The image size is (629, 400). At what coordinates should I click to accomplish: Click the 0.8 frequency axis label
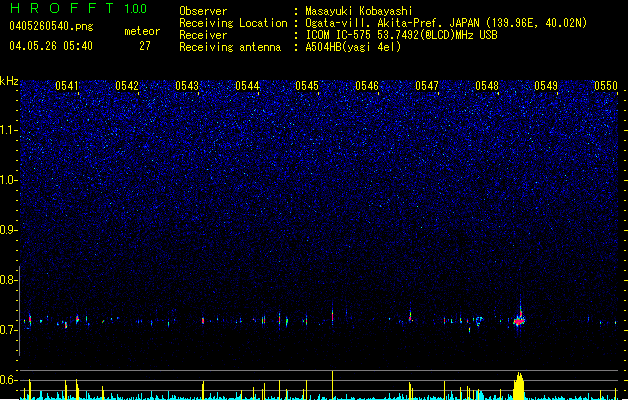pyautogui.click(x=9, y=280)
